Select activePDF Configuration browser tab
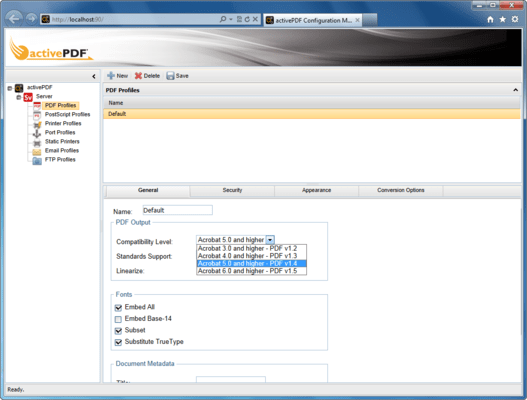Image resolution: width=527 pixels, height=400 pixels. (x=313, y=20)
